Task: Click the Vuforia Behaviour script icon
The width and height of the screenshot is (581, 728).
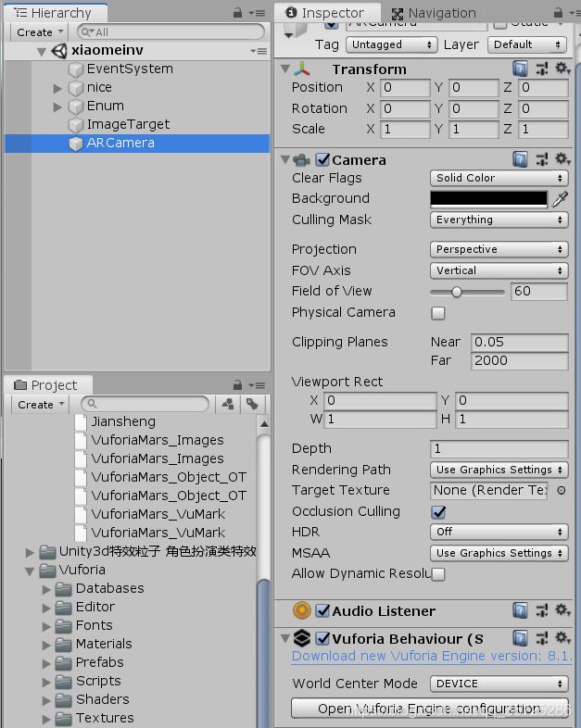Action: point(302,638)
